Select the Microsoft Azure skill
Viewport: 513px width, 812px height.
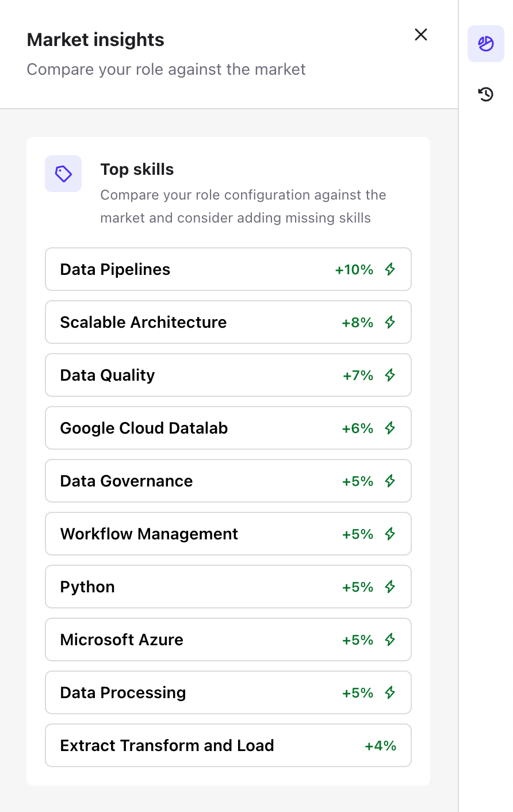click(228, 639)
